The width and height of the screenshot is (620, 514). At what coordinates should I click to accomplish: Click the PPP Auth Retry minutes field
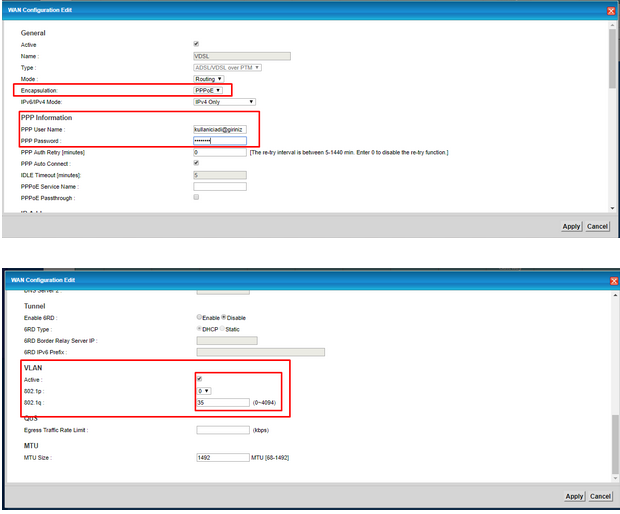220,152
